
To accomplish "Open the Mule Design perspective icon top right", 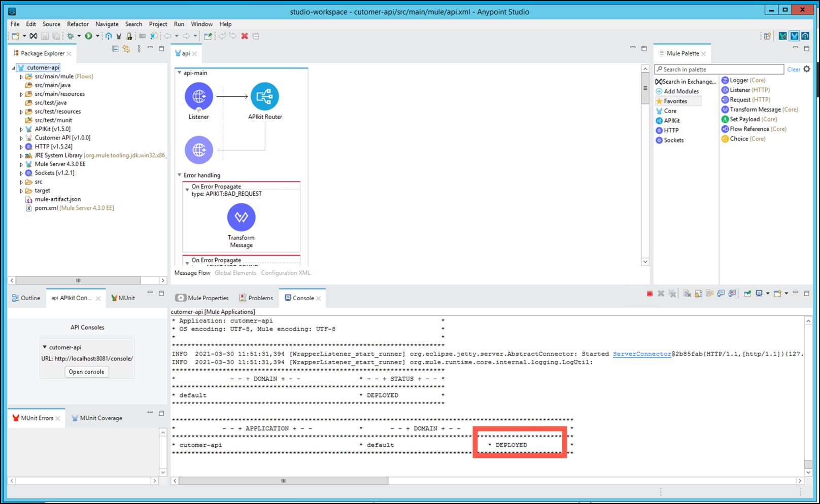I will click(x=794, y=36).
